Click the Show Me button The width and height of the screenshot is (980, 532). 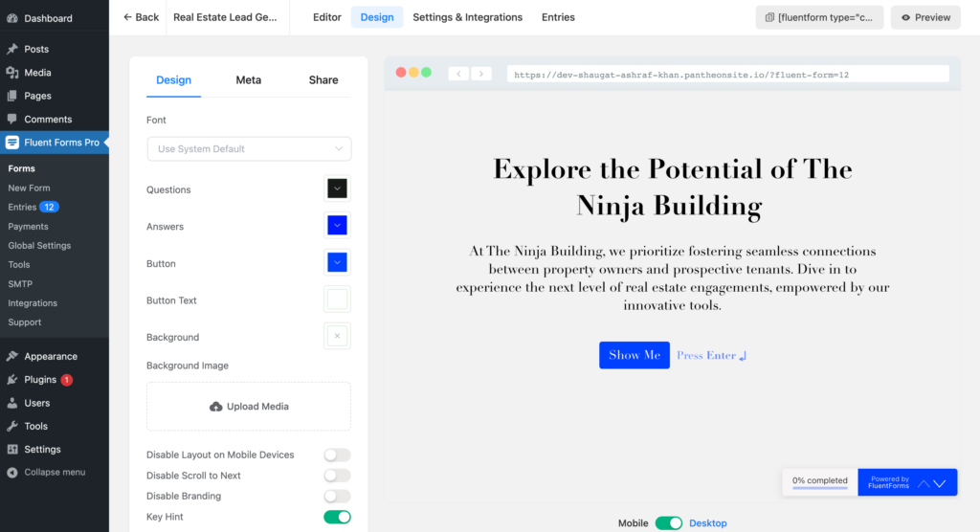pyautogui.click(x=635, y=355)
